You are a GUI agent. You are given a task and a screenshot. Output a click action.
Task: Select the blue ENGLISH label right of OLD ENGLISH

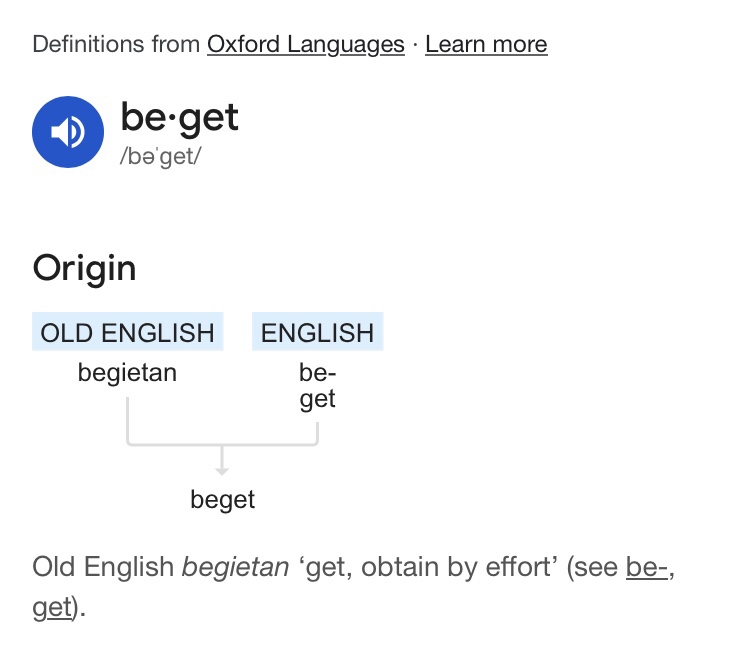[x=317, y=333]
